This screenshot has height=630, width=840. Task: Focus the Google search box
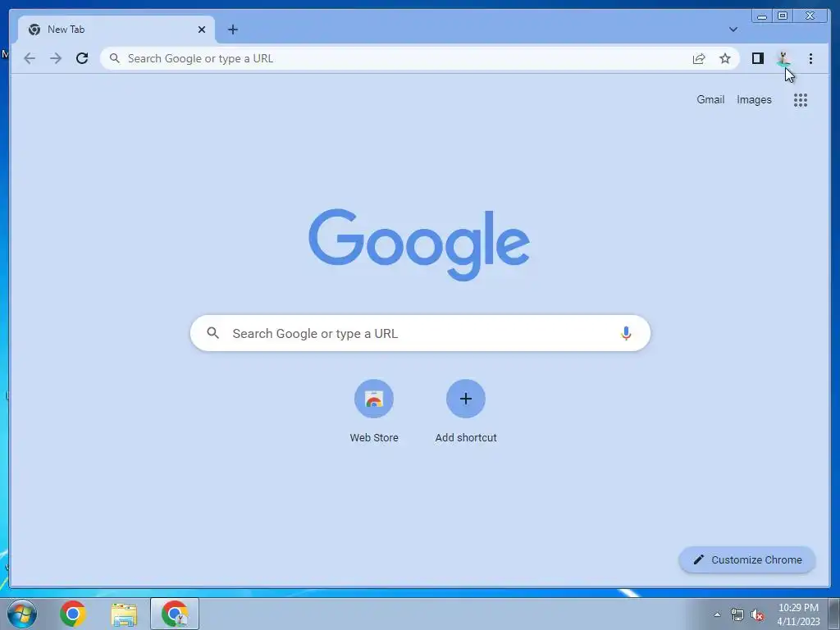pos(420,333)
